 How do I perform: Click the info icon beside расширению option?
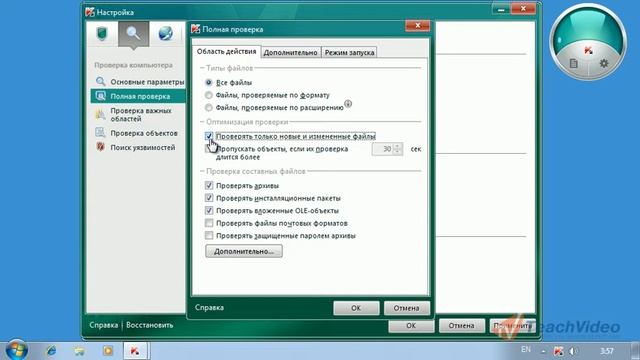pos(348,104)
